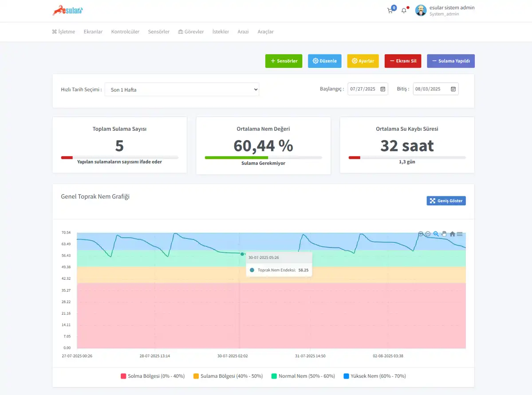
Task: Open the Arazi menu
Action: 243,31
